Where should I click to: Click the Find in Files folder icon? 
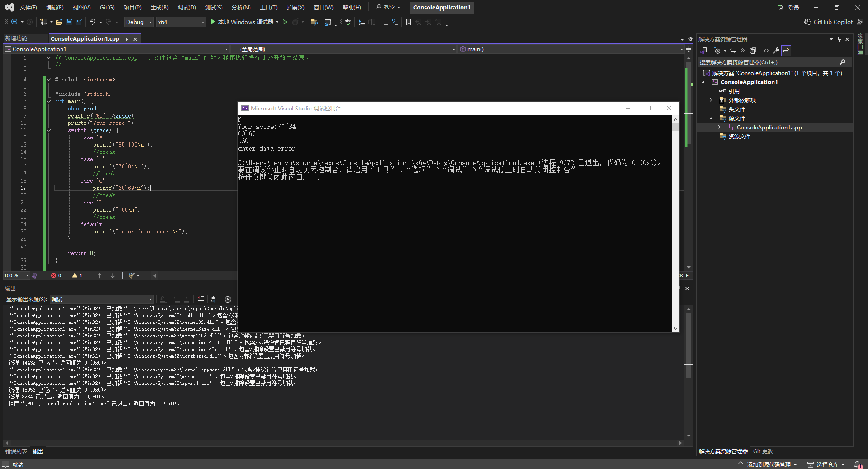tap(314, 22)
